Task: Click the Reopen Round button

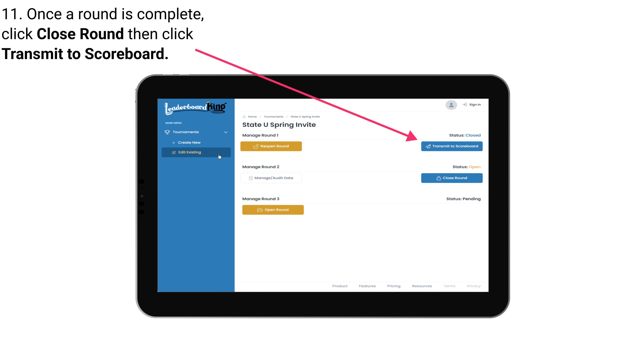Action: (x=272, y=146)
